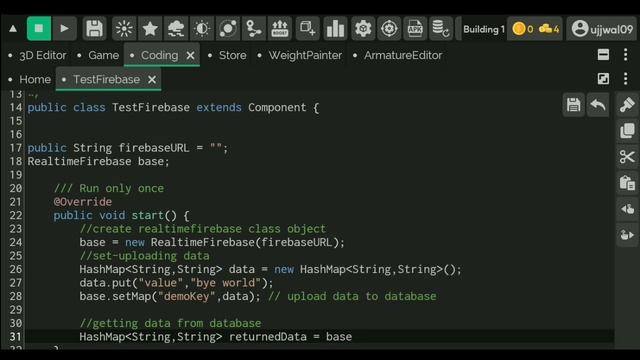The image size is (640, 360).
Task: Check the Building 1 status label
Action: pyautogui.click(x=484, y=29)
